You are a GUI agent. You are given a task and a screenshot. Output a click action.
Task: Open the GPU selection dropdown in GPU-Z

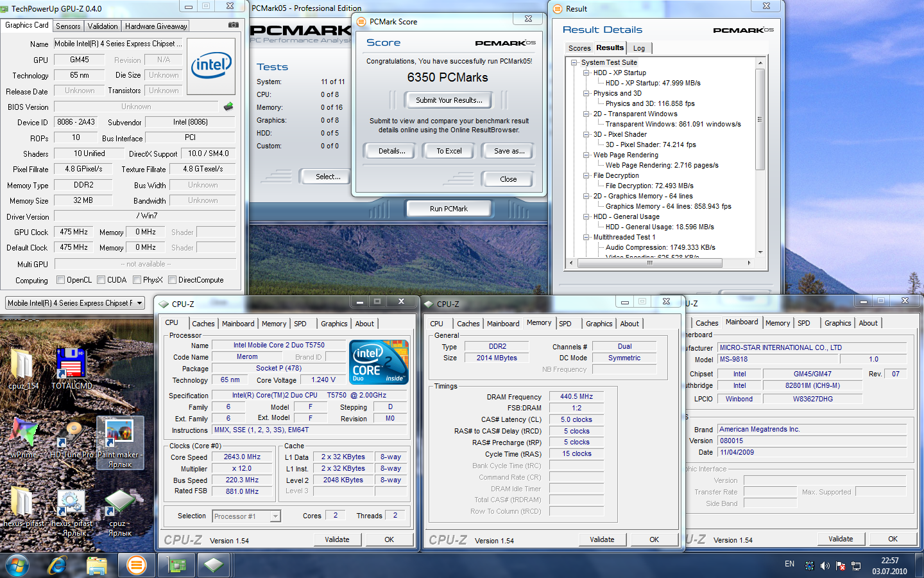(75, 302)
